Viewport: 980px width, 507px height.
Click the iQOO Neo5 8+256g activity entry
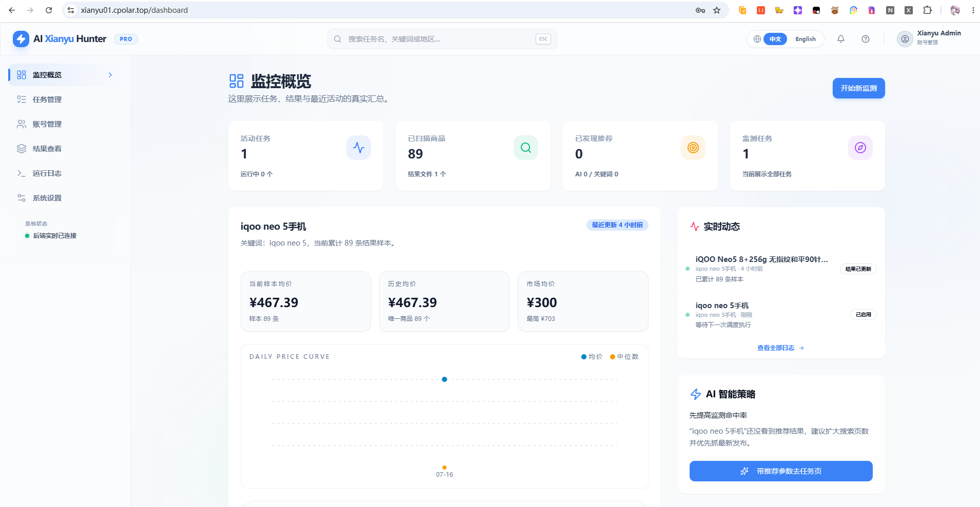[x=781, y=269]
